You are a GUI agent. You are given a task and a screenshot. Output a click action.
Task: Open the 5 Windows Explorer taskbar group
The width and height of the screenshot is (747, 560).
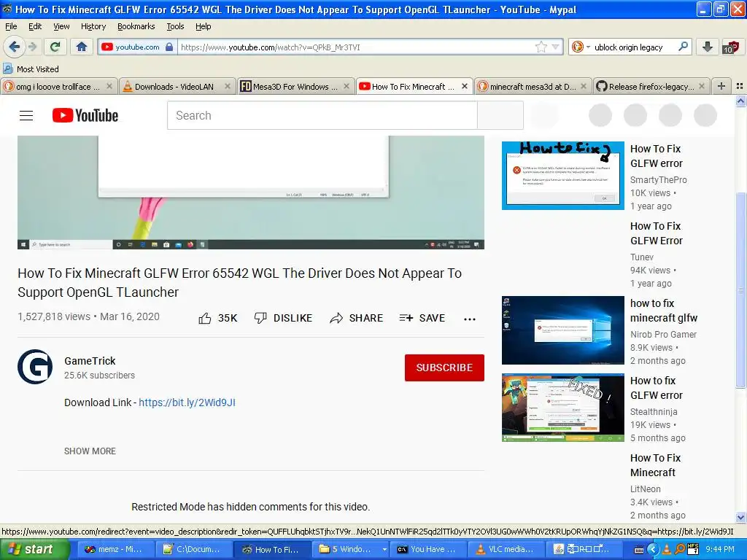[351, 550]
